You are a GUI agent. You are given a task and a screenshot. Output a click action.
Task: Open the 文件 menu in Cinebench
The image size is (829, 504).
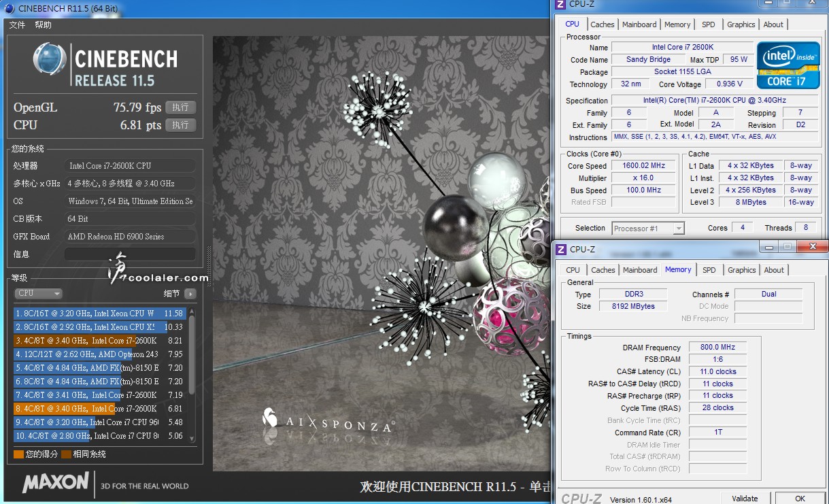click(17, 25)
